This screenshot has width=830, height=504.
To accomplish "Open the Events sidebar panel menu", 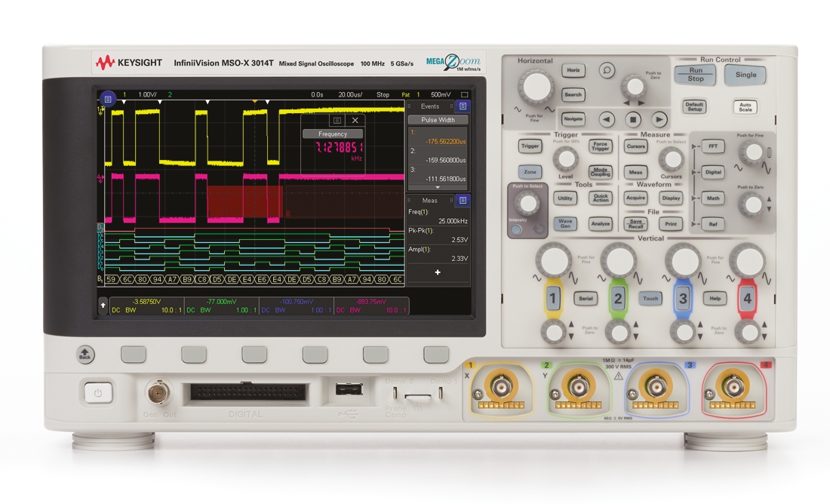I will [463, 106].
